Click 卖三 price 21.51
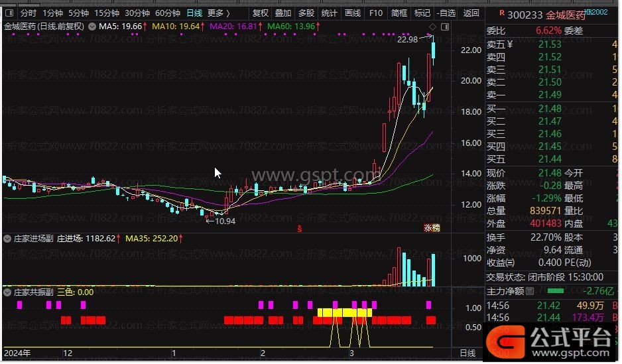Viewport: 622px width, 364px height. (x=550, y=70)
